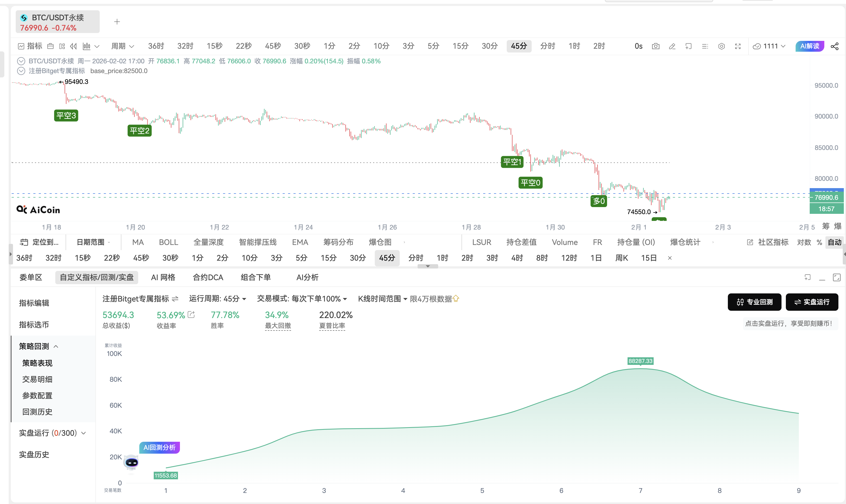The height and width of the screenshot is (504, 846).
Task: Switch to the AI分析 tab
Action: (x=307, y=277)
